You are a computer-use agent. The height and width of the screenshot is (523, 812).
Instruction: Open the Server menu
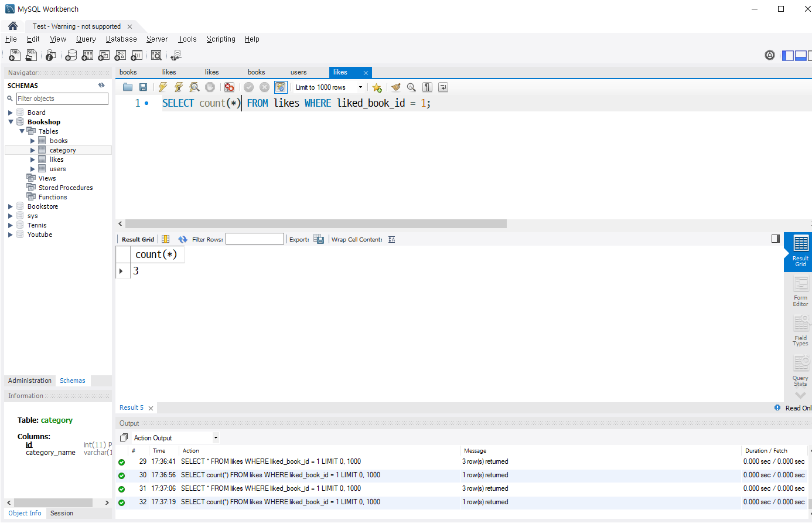coord(157,39)
